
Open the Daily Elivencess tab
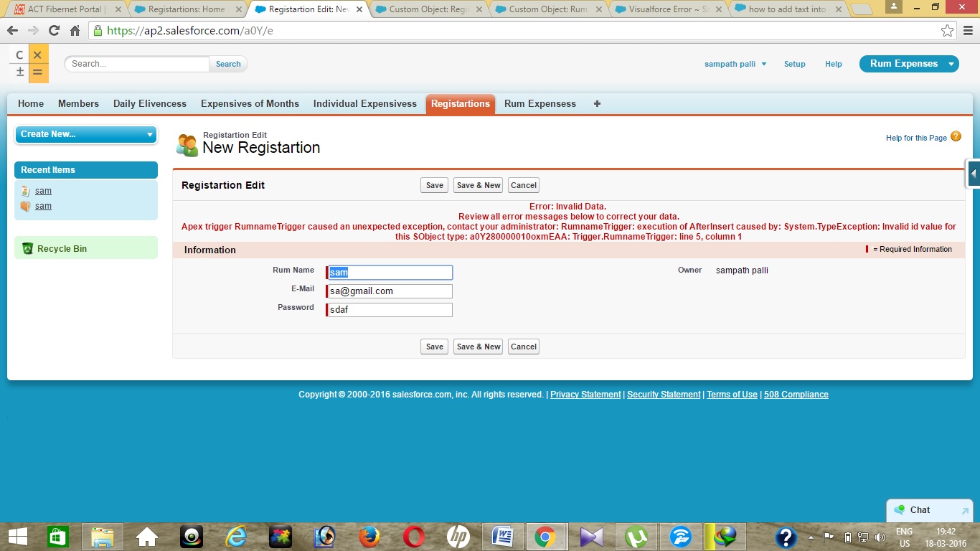click(150, 103)
